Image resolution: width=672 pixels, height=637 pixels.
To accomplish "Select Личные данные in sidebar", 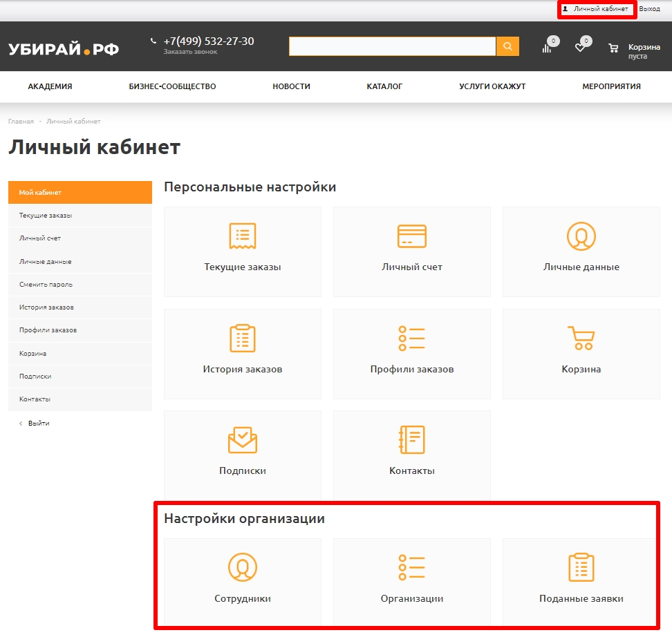I will tap(80, 261).
